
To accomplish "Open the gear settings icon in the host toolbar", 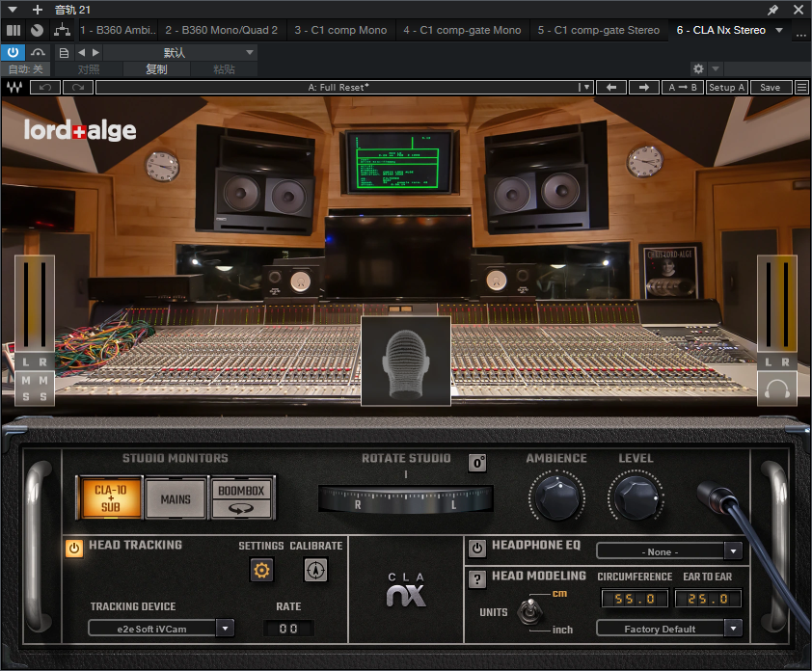I will click(x=698, y=68).
